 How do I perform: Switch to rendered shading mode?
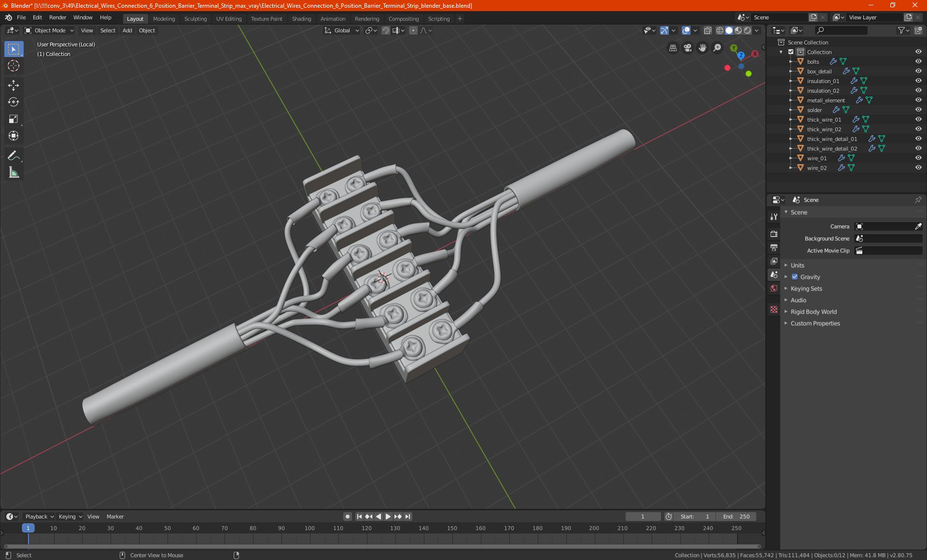coord(747,30)
